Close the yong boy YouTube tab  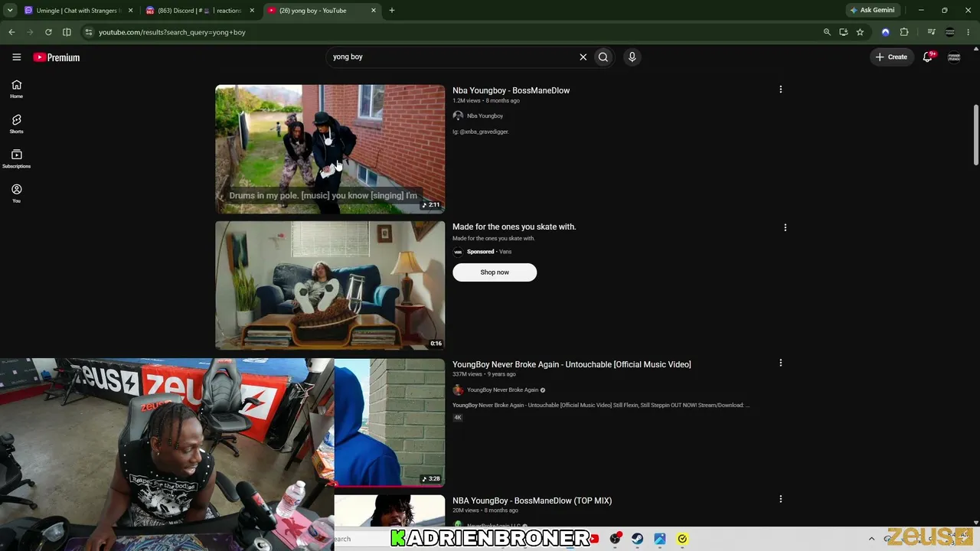coord(374,11)
